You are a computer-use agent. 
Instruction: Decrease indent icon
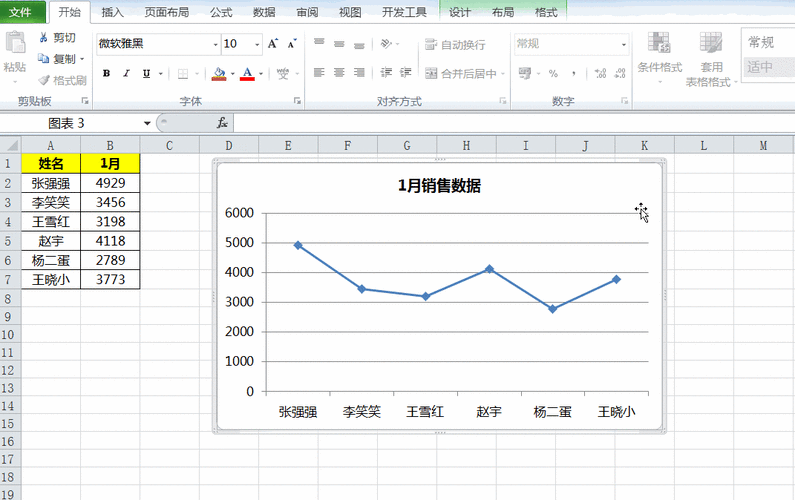pos(386,73)
